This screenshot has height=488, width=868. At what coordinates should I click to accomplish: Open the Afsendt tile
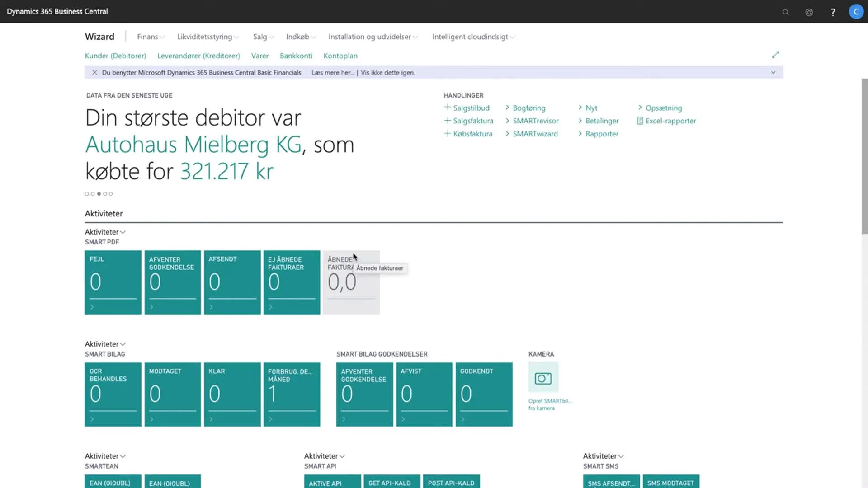click(x=232, y=282)
